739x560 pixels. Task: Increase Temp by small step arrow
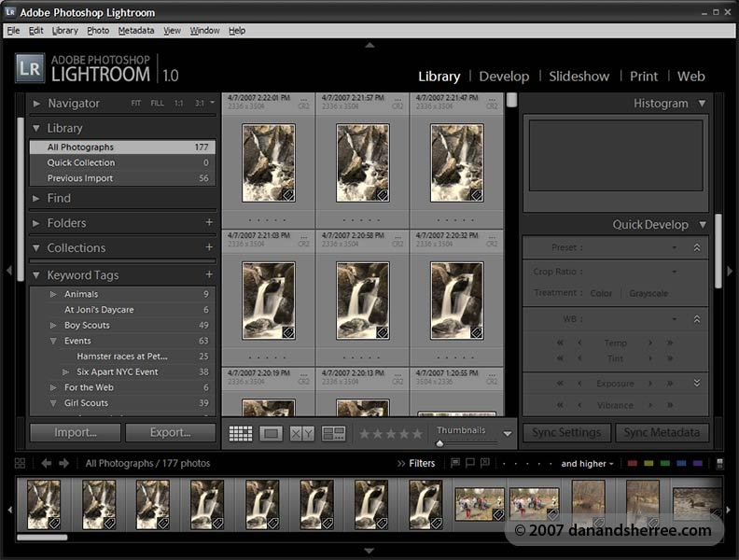[x=650, y=343]
